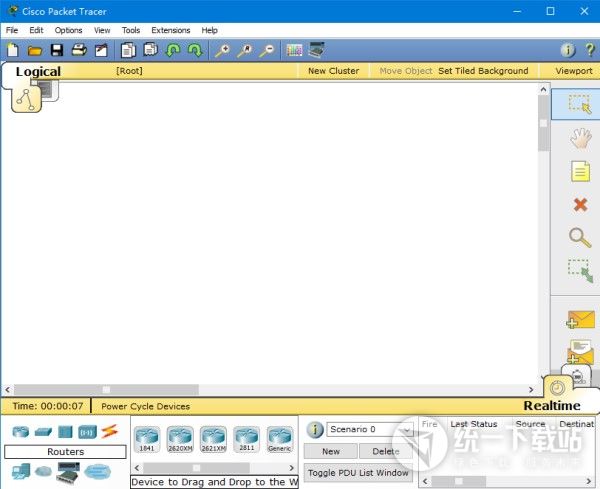Click the [Root] navigation label
The image size is (600, 489).
click(129, 71)
